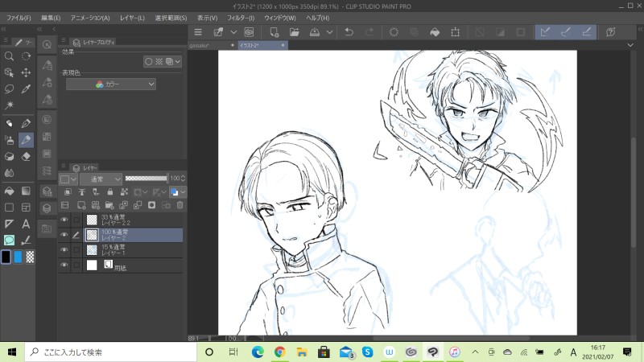Select the Eyedropper tool
Image resolution: width=644 pixels, height=362 pixels.
tap(26, 89)
